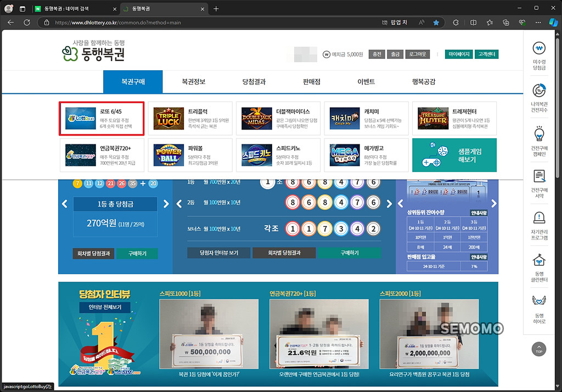Click the 충전 deposit button
The height and width of the screenshot is (392, 562).
coord(376,54)
